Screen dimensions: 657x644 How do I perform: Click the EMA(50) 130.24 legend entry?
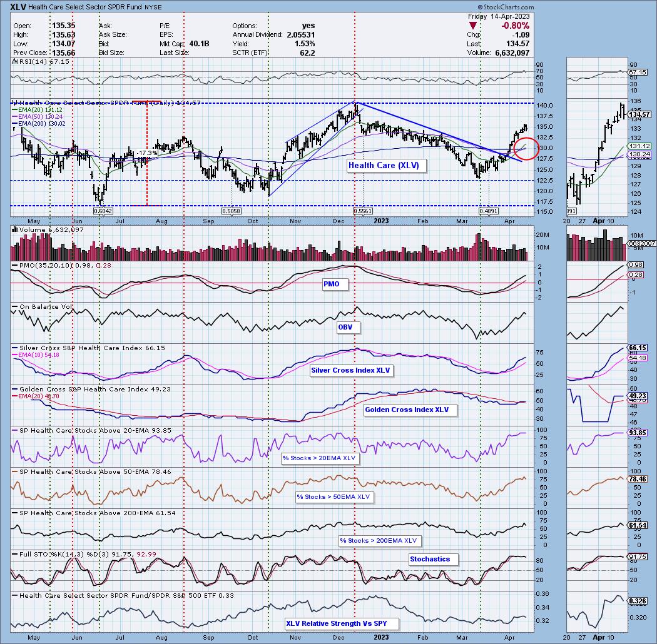point(37,117)
